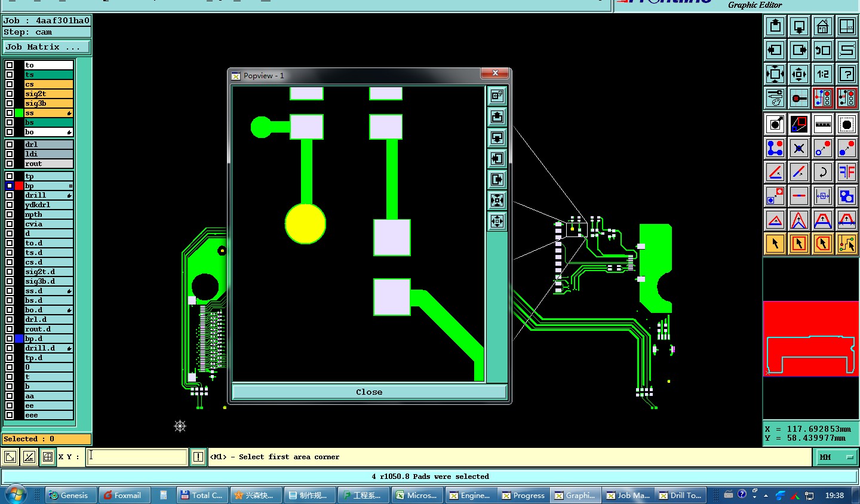Toggle the checkbox for layer to
The image size is (860, 504).
[x=10, y=65]
